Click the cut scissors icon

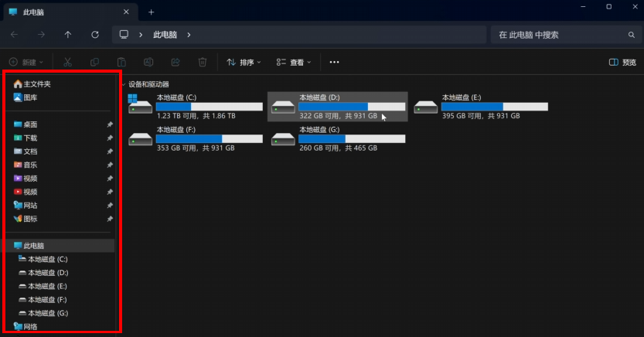(68, 62)
